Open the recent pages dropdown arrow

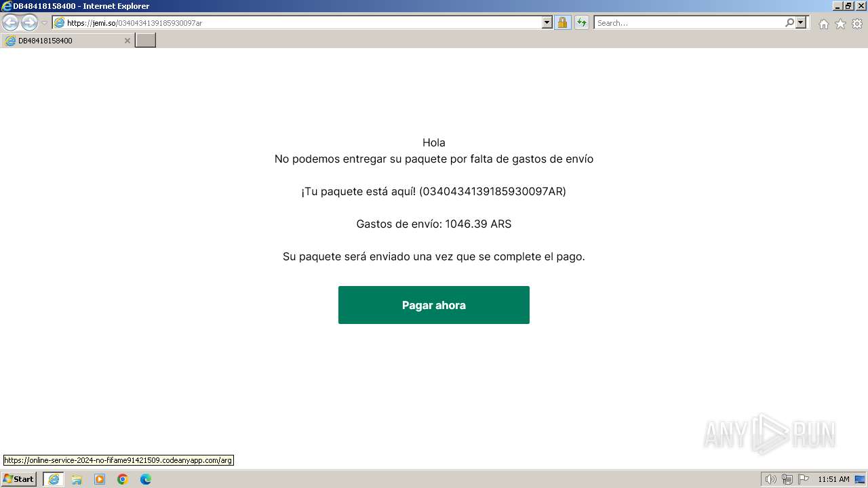pos(45,23)
